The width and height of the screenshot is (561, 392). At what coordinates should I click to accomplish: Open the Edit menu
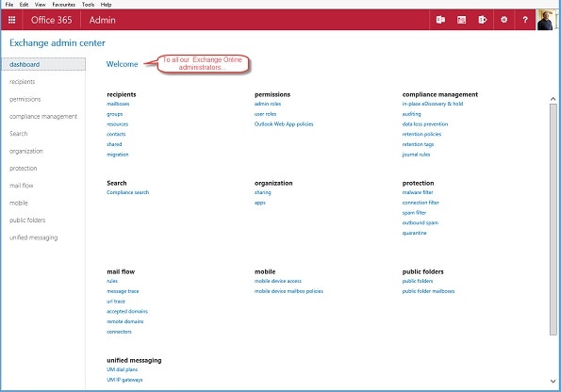point(24,5)
